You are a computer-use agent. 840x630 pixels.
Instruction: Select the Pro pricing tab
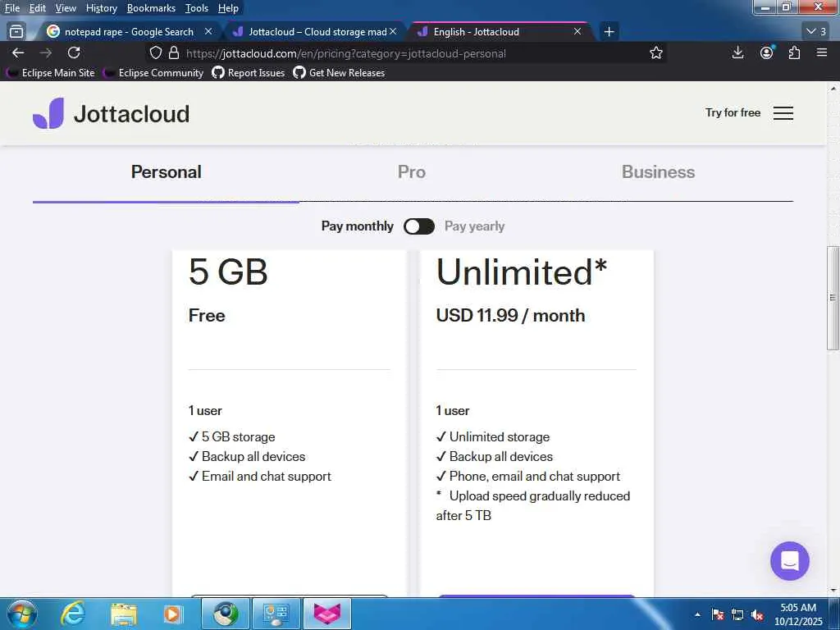(x=412, y=172)
